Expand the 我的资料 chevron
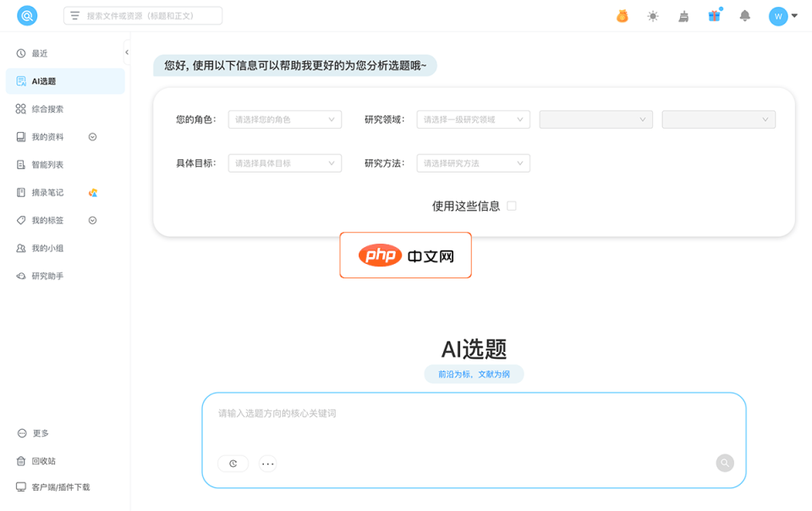The height and width of the screenshot is (511, 812). coord(93,137)
